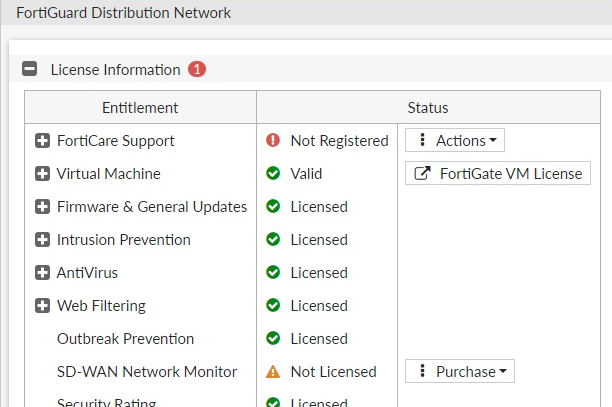Select the Web Filtering label
The height and width of the screenshot is (407, 612).
pyautogui.click(x=101, y=306)
